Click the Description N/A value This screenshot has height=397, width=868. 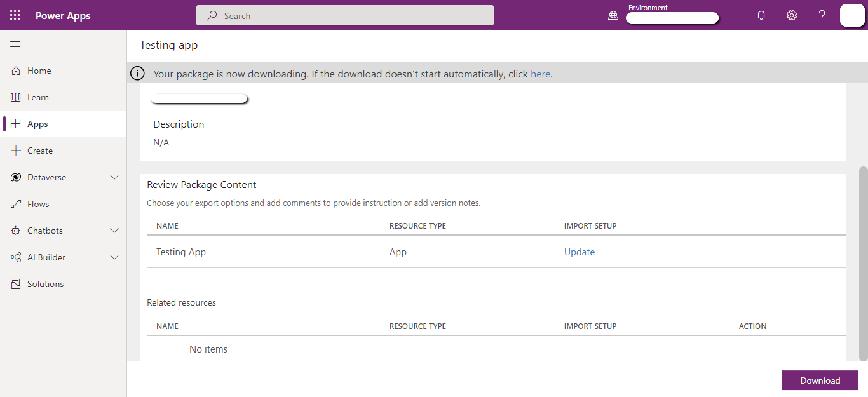(x=161, y=142)
